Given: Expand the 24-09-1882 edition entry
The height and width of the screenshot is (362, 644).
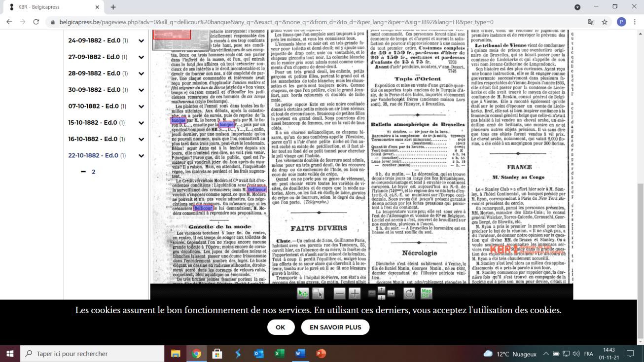Looking at the screenshot, I should point(141,41).
